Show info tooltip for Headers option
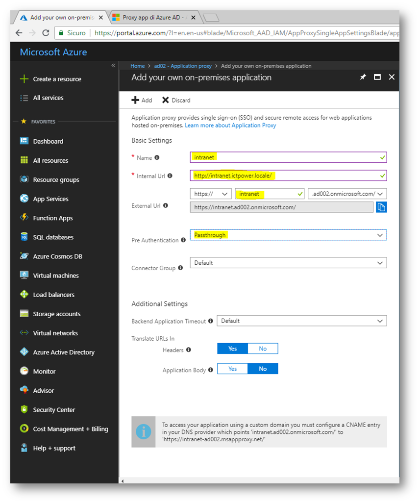The width and height of the screenshot is (420, 504). point(189,350)
